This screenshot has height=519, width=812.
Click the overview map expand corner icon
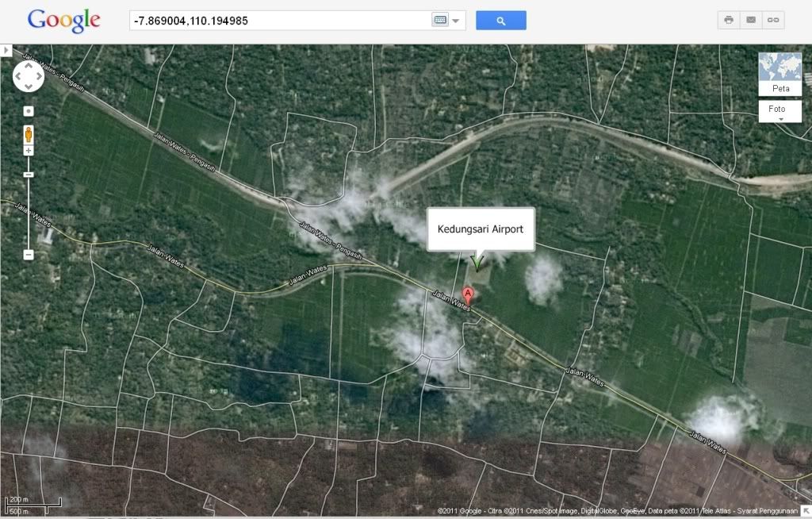[806, 511]
